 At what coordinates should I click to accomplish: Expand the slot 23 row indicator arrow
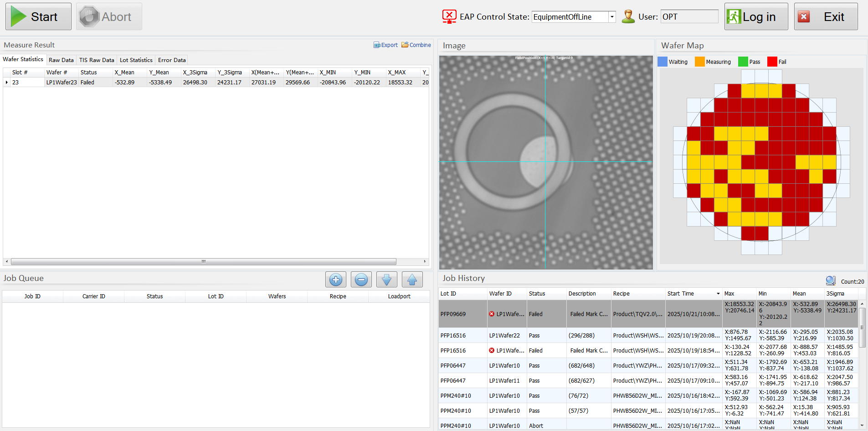click(x=7, y=83)
